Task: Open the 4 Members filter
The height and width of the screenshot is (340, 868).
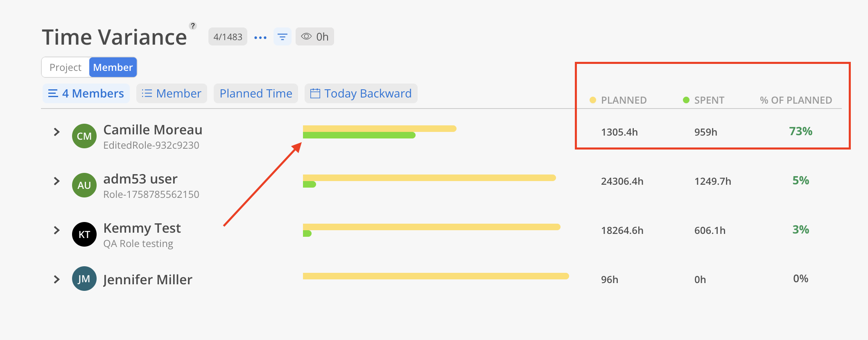Action: tap(86, 93)
